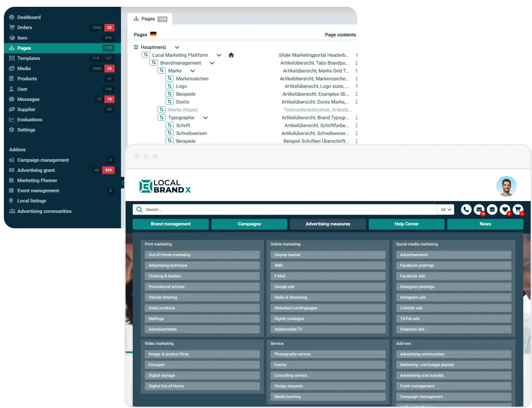
Task: Collapse the sidebar with the arrow handle
Action: 123,183
